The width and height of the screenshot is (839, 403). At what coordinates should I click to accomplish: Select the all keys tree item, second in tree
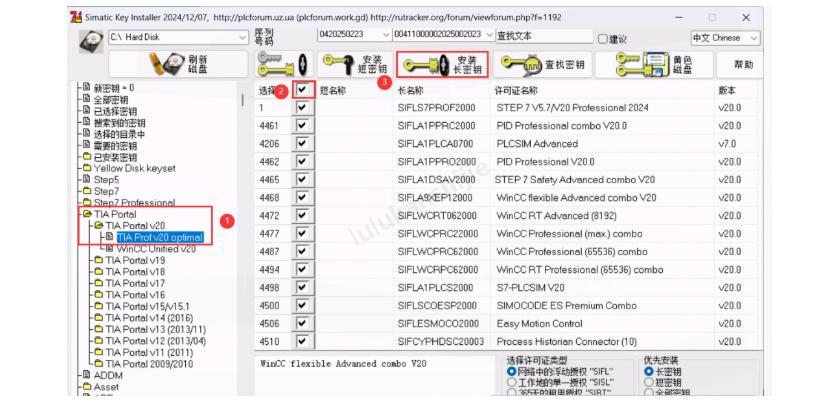coord(111,100)
